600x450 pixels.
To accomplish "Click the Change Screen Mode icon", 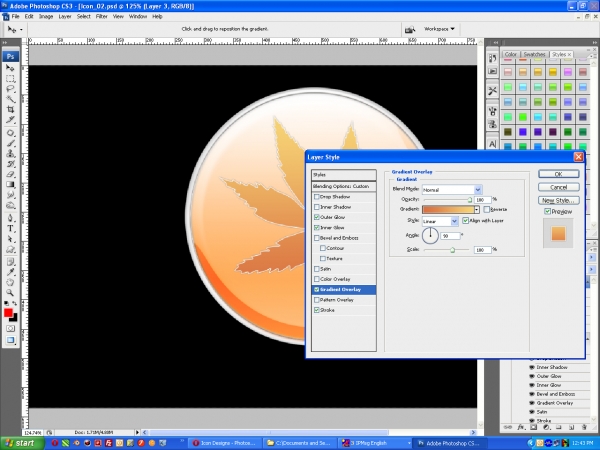I will click(10, 340).
